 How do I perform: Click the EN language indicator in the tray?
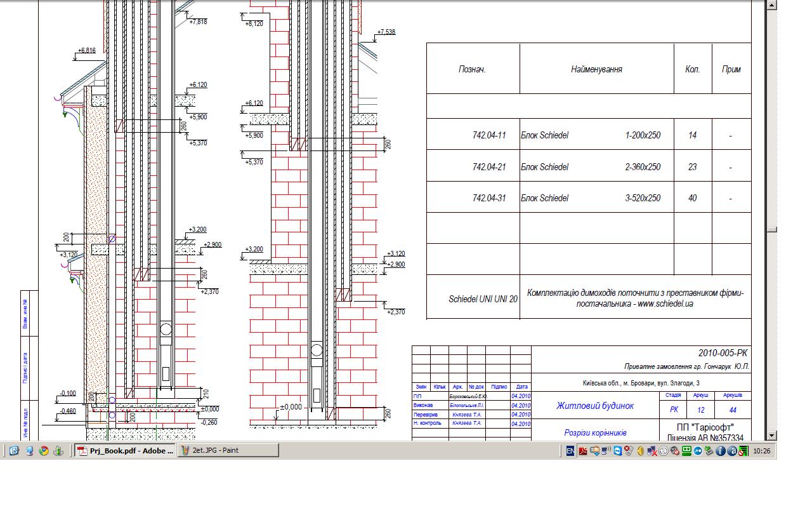[570, 451]
